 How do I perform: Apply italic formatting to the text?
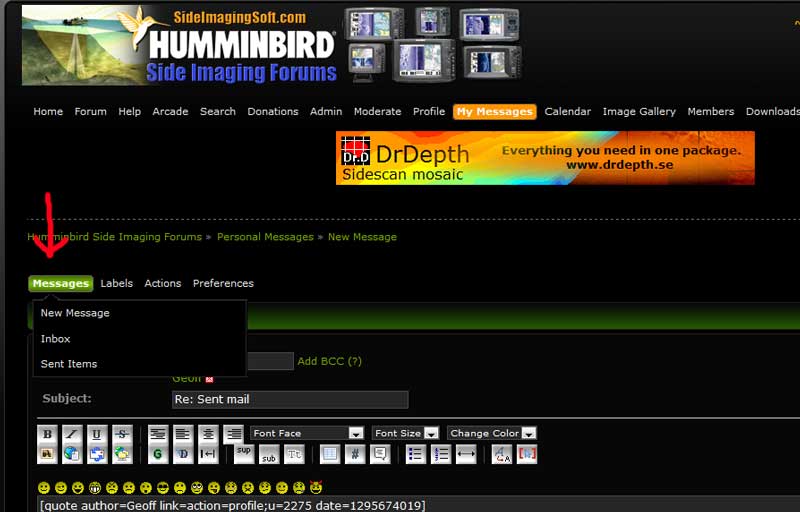(71, 434)
